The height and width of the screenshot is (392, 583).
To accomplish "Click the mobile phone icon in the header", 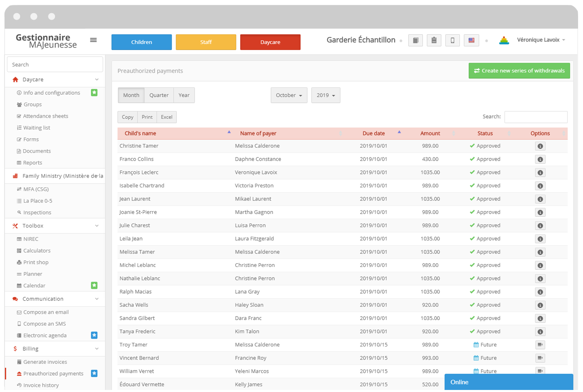I will click(452, 40).
